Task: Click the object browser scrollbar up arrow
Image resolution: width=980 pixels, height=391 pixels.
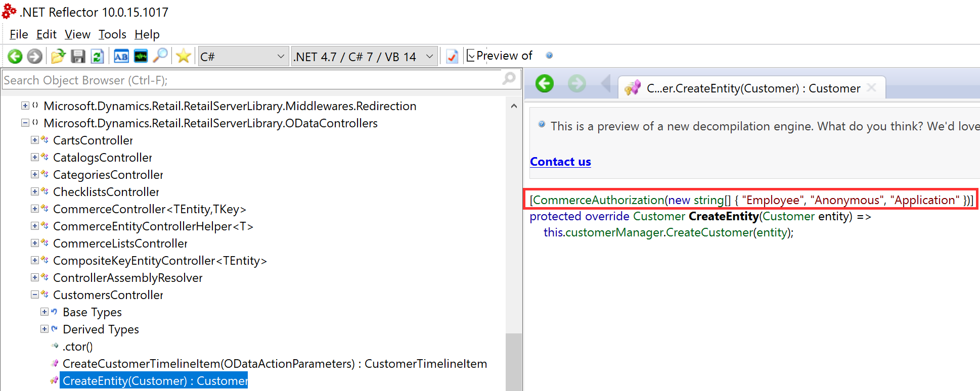Action: coord(514,106)
